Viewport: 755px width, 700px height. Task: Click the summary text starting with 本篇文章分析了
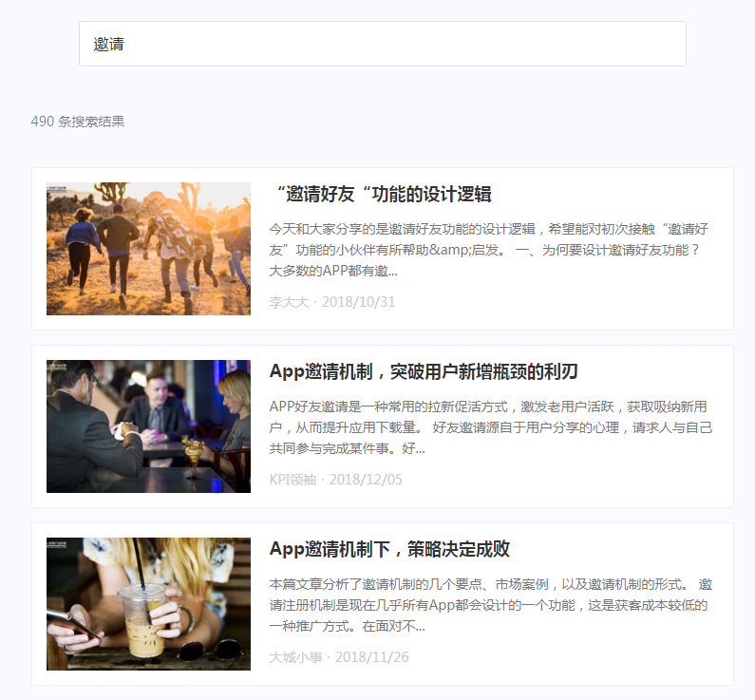pos(490,605)
